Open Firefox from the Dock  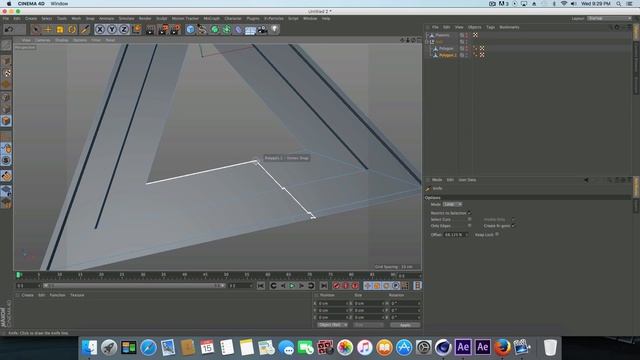pyautogui.click(x=502, y=347)
